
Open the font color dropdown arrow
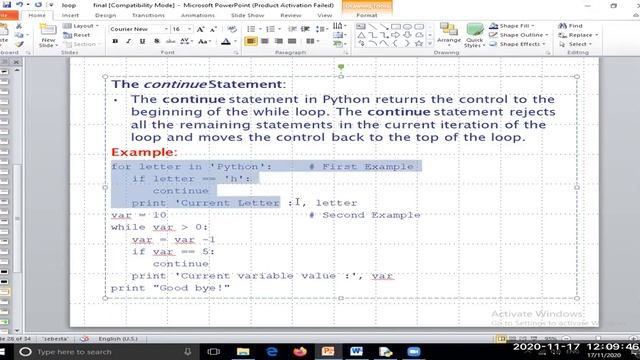(235, 41)
